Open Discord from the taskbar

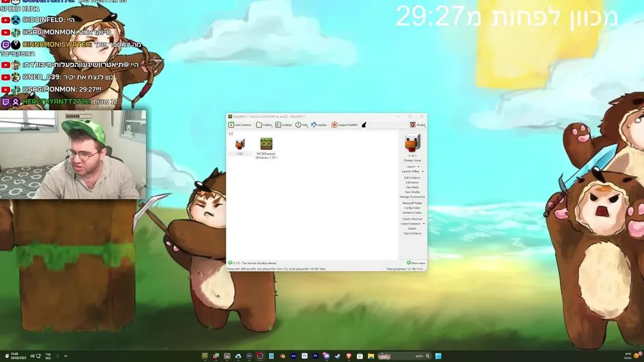[327, 356]
